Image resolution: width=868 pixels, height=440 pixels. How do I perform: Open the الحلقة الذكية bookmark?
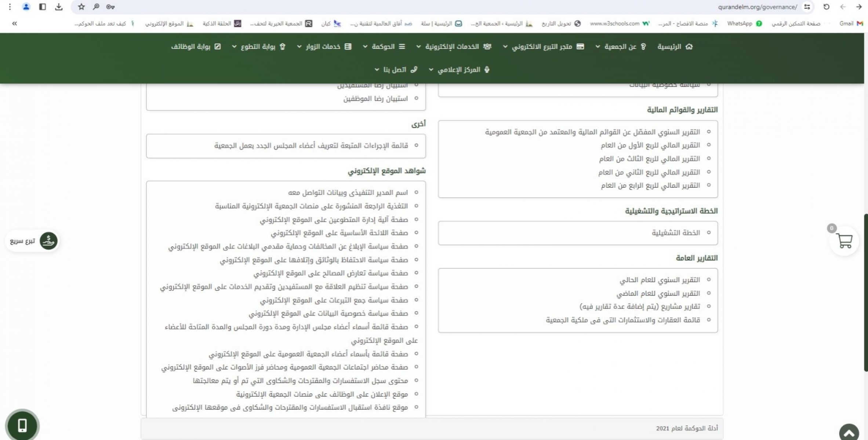pyautogui.click(x=222, y=23)
